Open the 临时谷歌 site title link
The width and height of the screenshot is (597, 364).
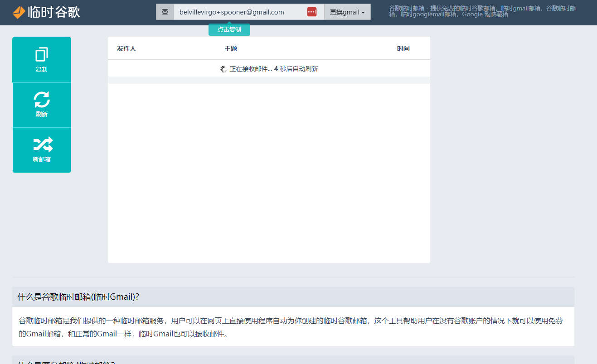pyautogui.click(x=53, y=12)
